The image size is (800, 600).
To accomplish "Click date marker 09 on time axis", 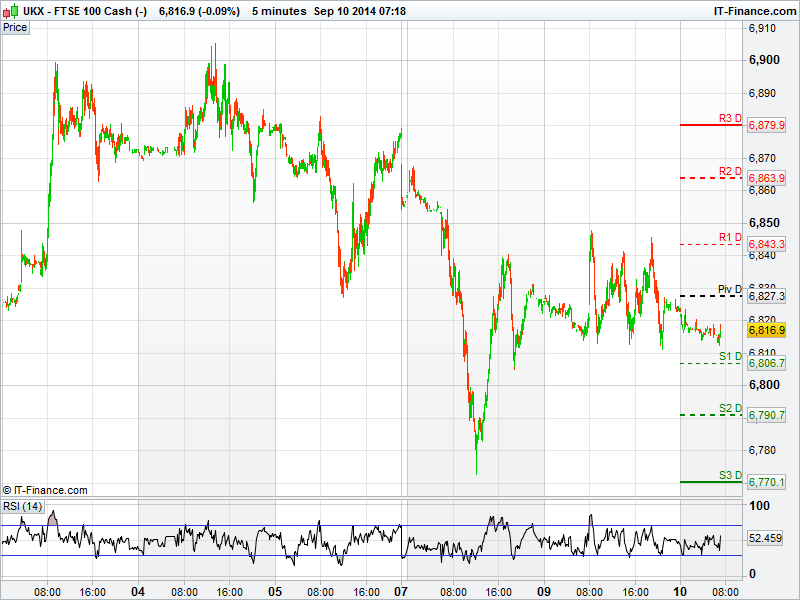I will [545, 591].
